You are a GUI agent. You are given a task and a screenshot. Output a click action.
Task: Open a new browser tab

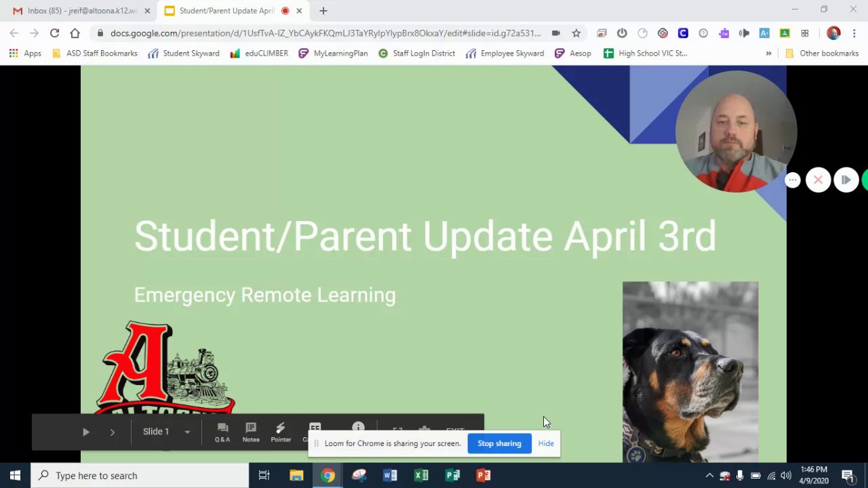pos(323,11)
